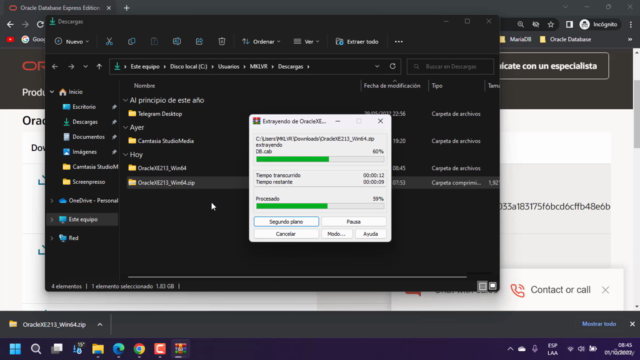The image size is (640, 360).
Task: Open Chrome three-dot menu
Action: [631, 24]
